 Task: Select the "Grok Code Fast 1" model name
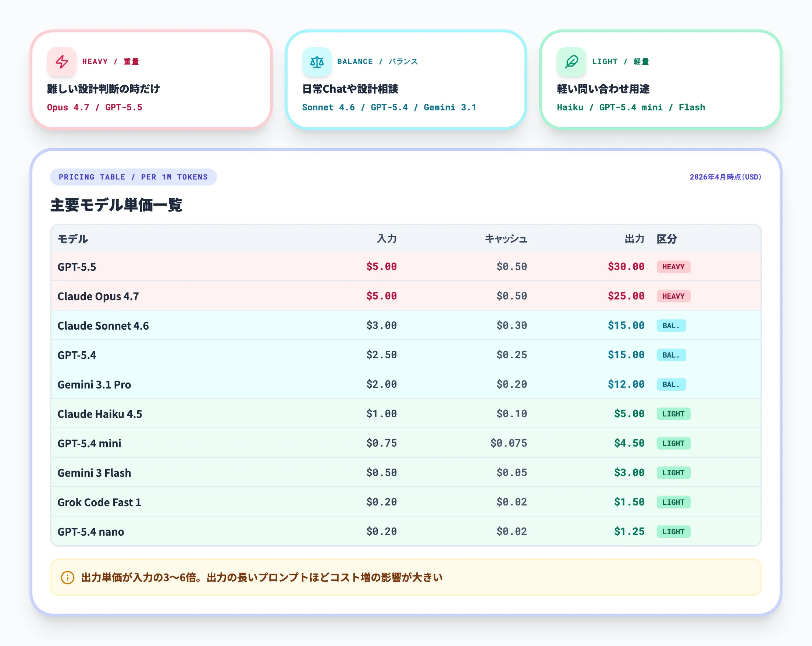pyautogui.click(x=99, y=502)
